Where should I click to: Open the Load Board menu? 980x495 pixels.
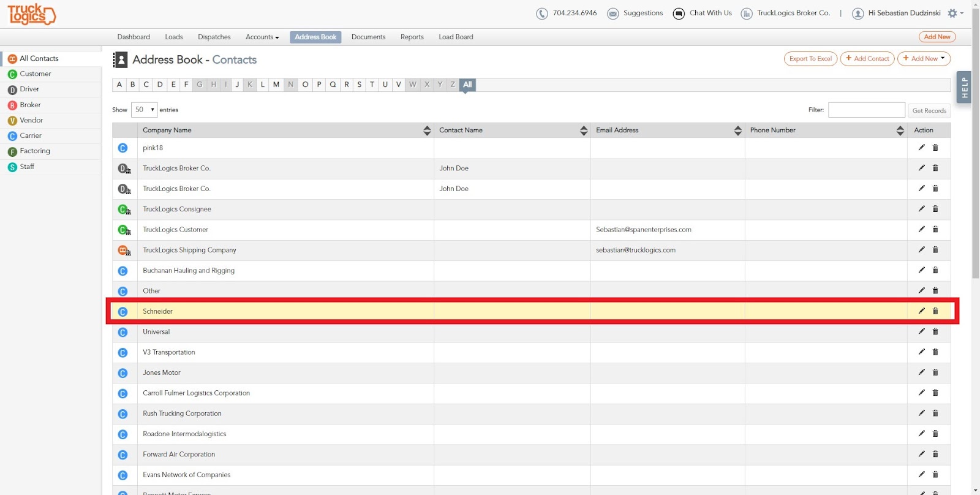[456, 37]
